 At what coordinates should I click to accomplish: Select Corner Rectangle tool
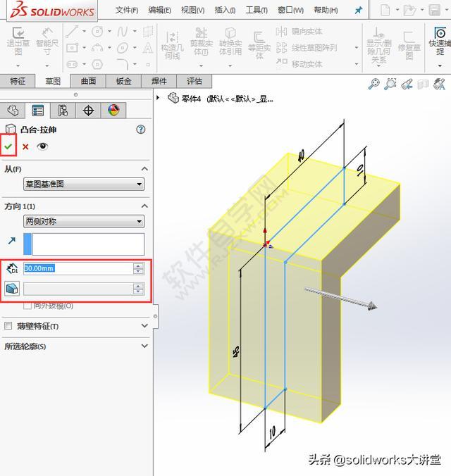click(x=73, y=48)
